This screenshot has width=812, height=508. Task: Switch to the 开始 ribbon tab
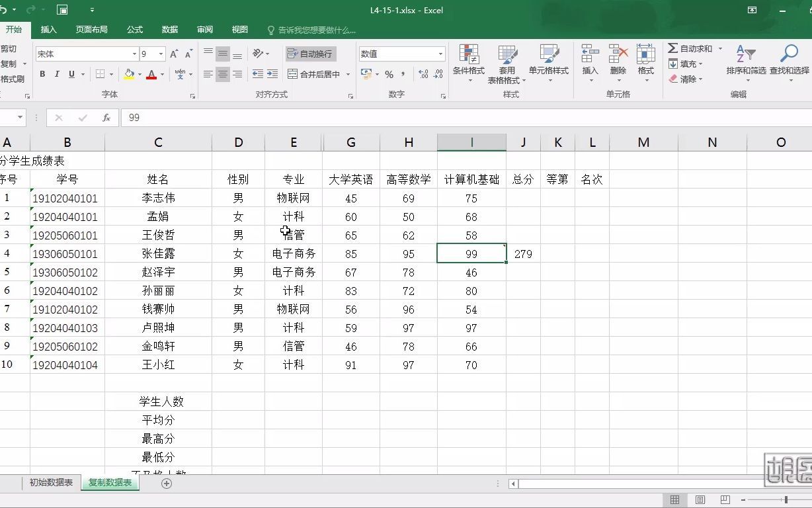coord(14,30)
